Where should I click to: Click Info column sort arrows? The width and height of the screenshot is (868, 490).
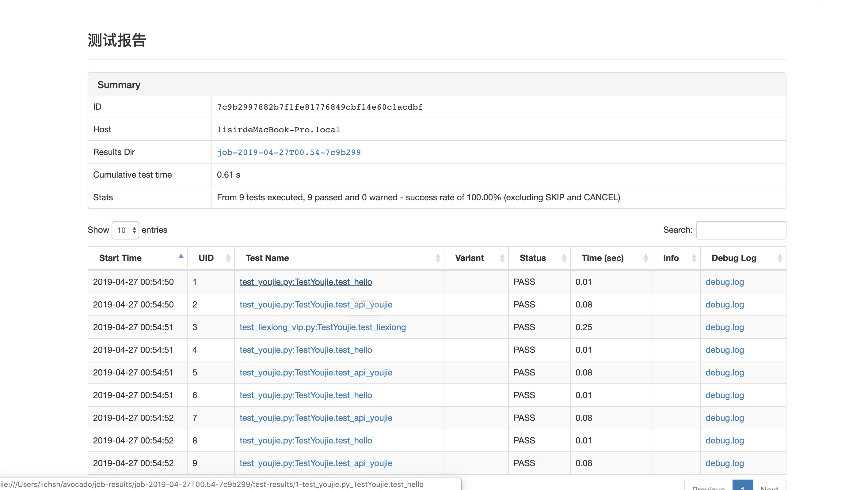coord(694,258)
